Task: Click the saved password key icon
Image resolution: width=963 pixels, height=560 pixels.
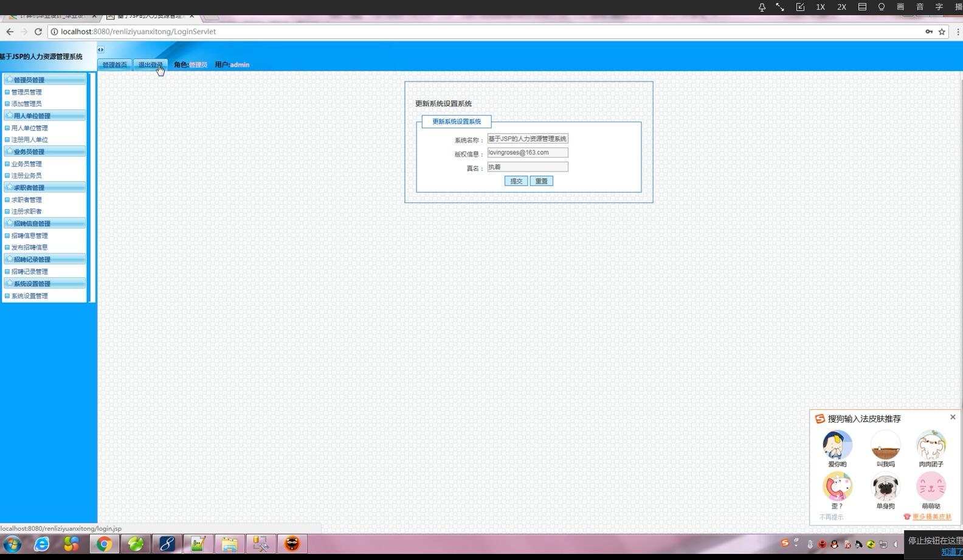Action: 929,32
